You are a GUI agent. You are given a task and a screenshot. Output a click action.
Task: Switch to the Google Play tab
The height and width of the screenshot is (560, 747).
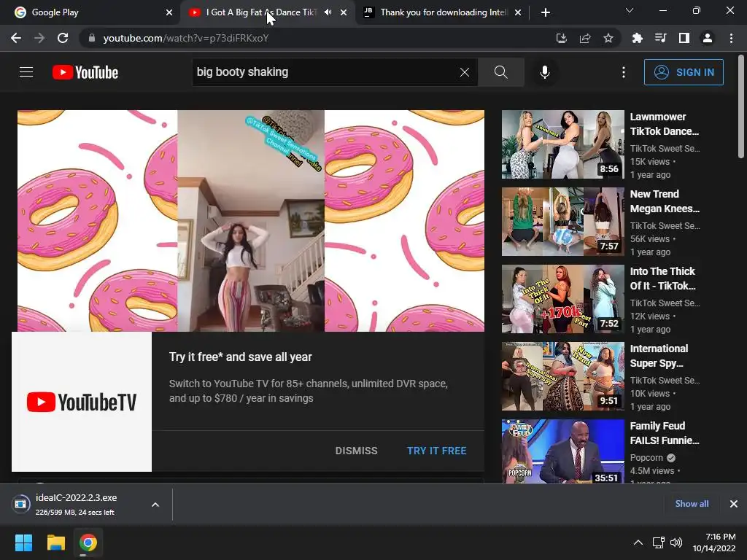point(89,12)
